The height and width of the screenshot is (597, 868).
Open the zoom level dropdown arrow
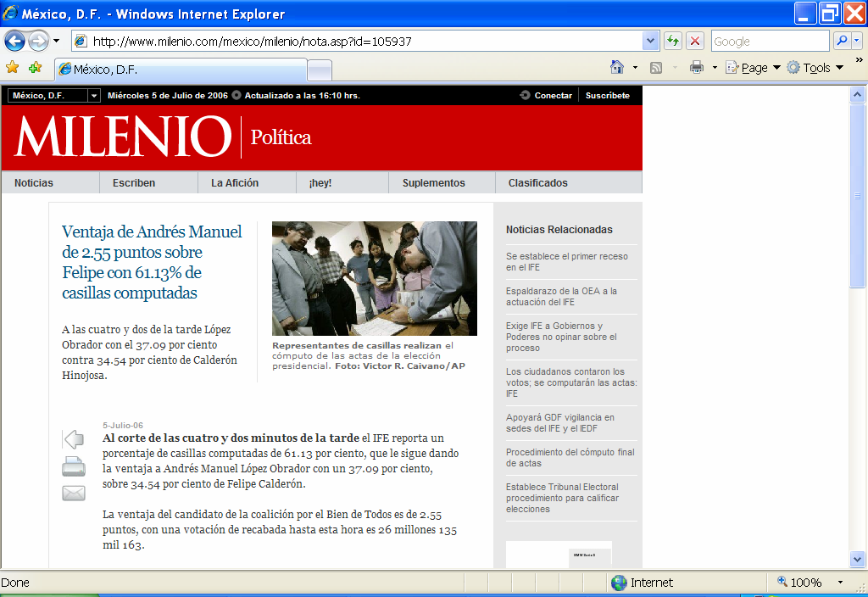pyautogui.click(x=840, y=583)
